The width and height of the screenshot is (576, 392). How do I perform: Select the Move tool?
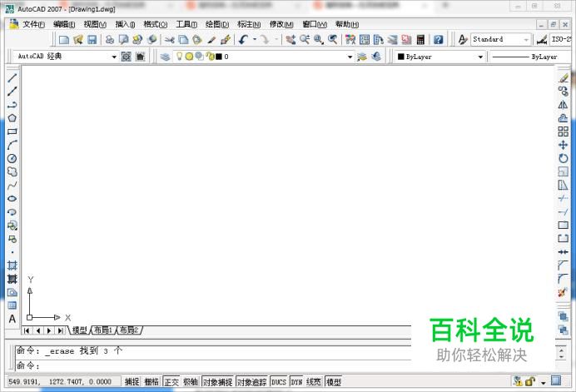[x=563, y=145]
